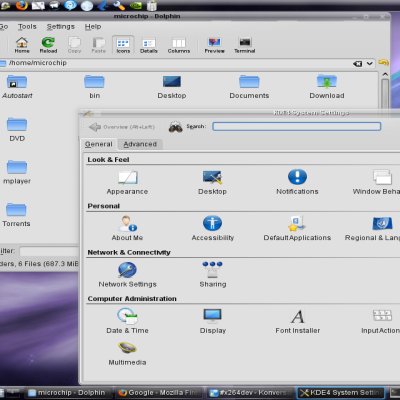Open the Help menu in Dolphin

pyautogui.click(x=93, y=27)
